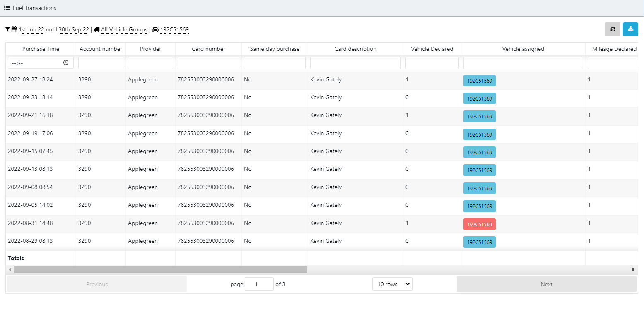Screen dimensions: 644x309
Task: Click 192C51569 badge in 2022-09-05 row
Action: click(x=480, y=206)
